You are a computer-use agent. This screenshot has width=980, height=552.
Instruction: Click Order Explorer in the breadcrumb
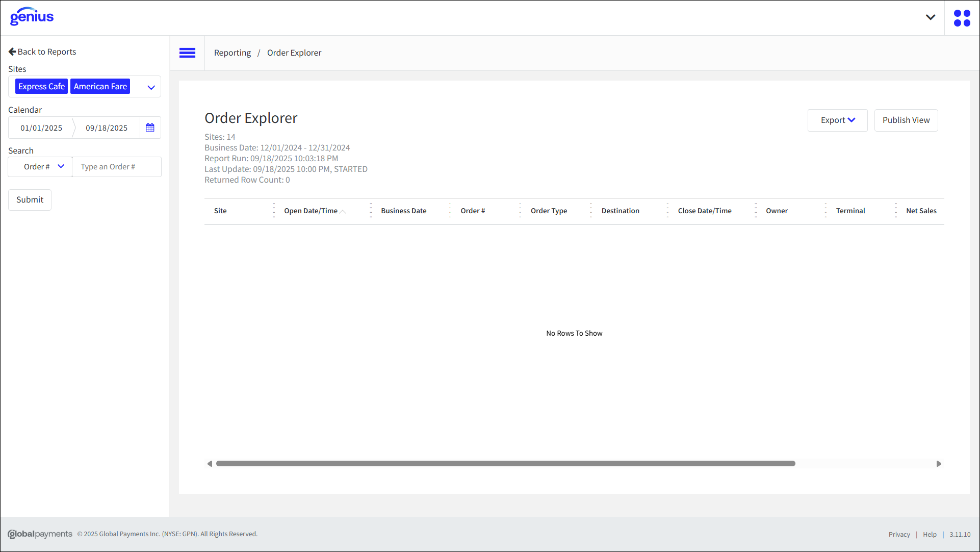pyautogui.click(x=294, y=53)
